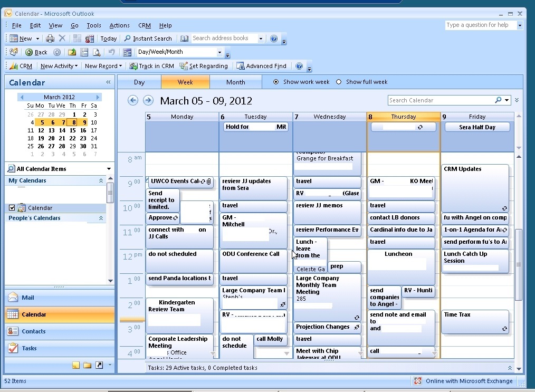Open Folder List icon in navigation pane
Screen dimensions: 535x392
click(87, 365)
